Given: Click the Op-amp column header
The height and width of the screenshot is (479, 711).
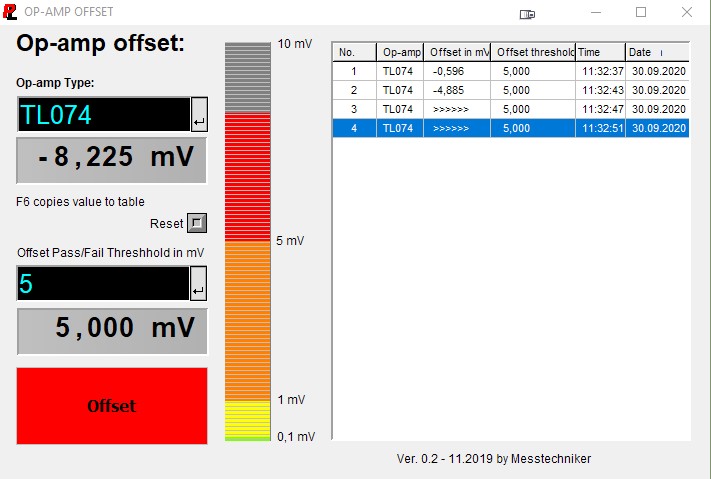Looking at the screenshot, I should pyautogui.click(x=400, y=52).
